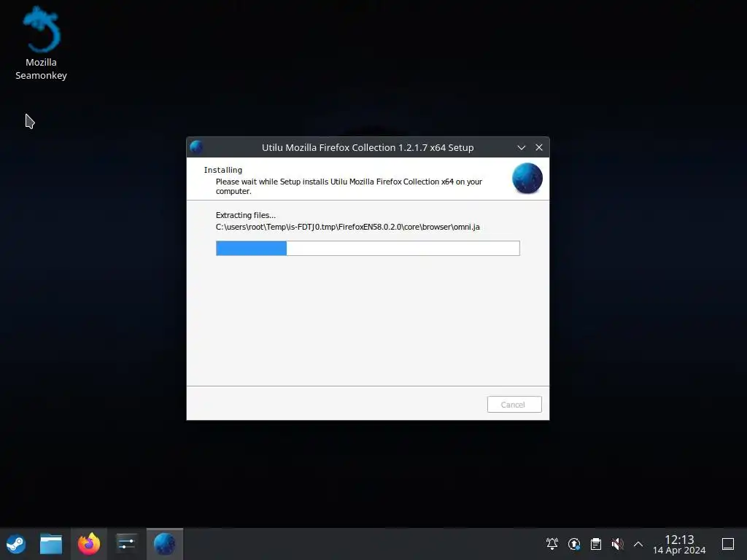Click the extracted file path ending omni.ja
Screen dimensions: 747x560
347,227
